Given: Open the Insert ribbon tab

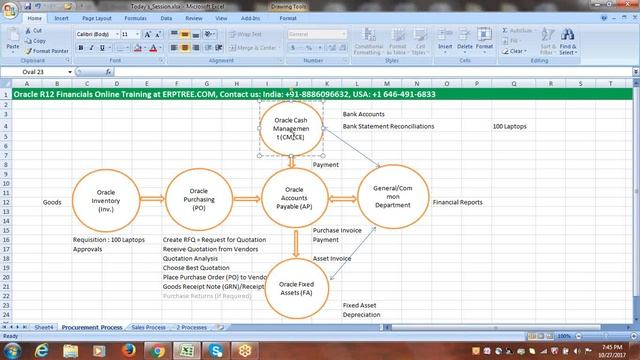Looking at the screenshot, I should [x=61, y=18].
